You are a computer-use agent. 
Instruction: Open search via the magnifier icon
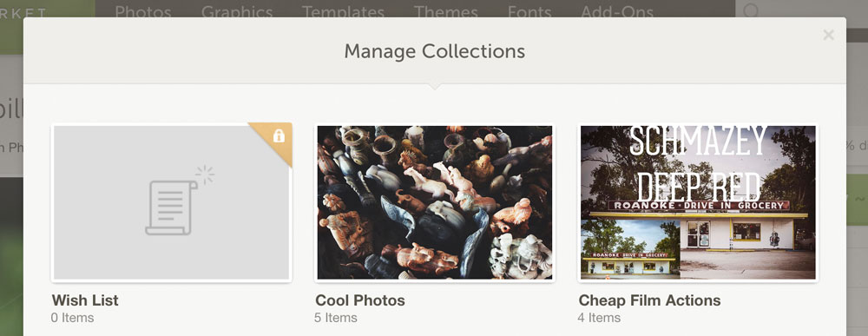[x=751, y=10]
